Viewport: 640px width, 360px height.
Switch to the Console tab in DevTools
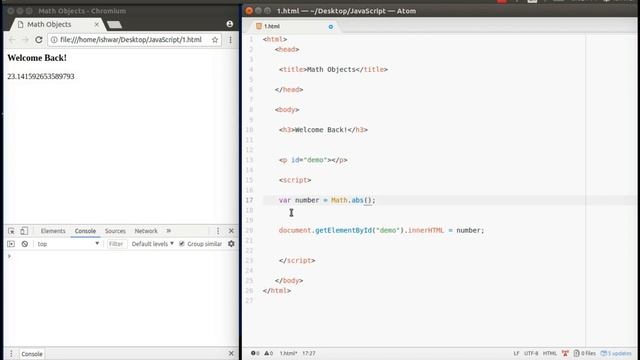click(85, 231)
